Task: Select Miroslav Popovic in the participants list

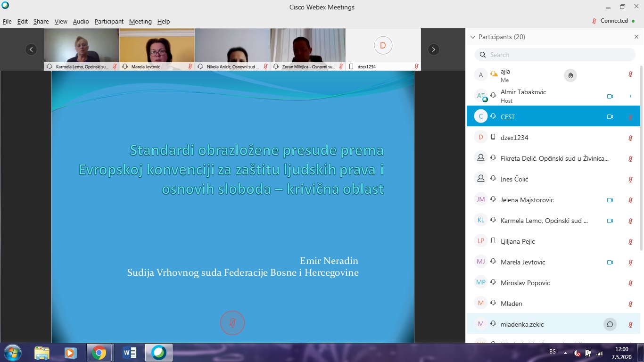Action: (x=525, y=283)
